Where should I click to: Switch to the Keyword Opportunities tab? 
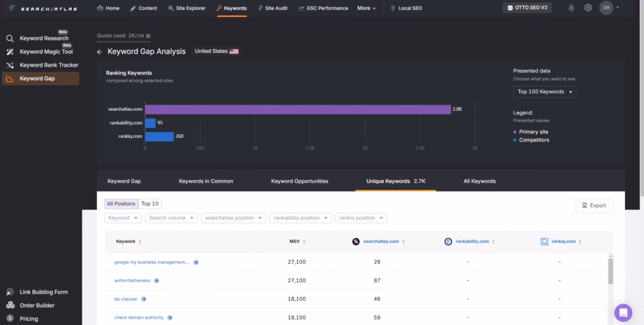(299, 181)
